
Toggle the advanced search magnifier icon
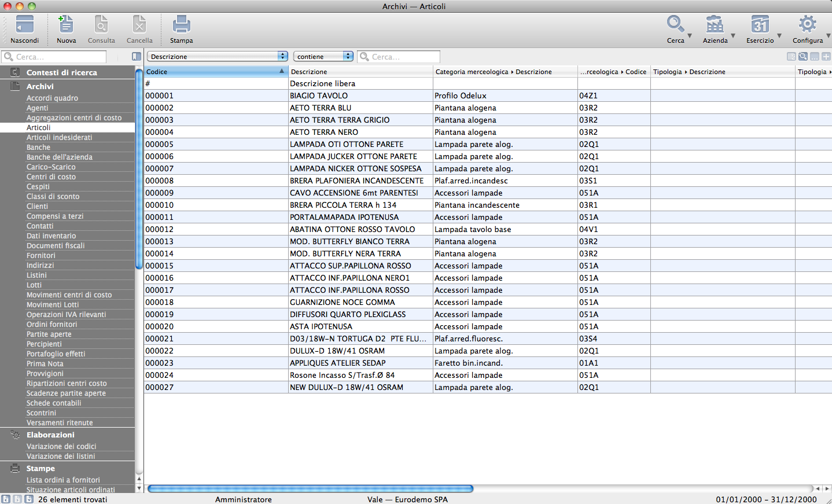(x=803, y=57)
